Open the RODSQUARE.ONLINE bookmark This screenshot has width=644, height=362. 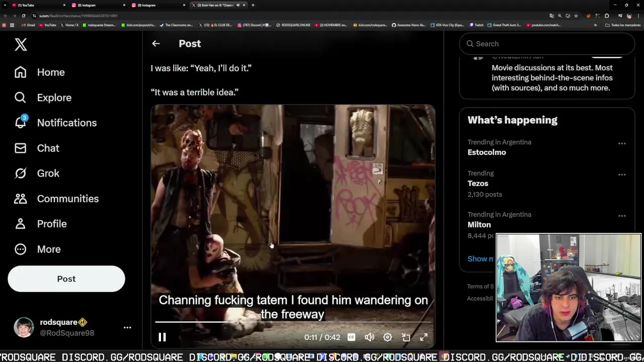[293, 25]
